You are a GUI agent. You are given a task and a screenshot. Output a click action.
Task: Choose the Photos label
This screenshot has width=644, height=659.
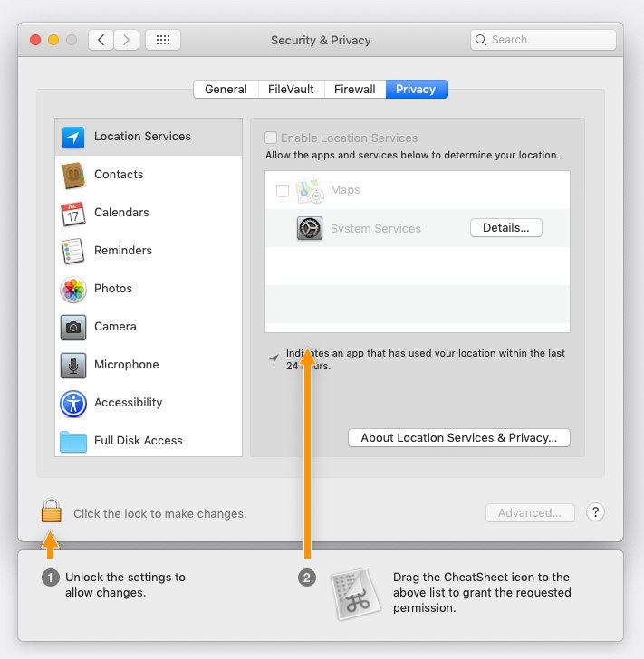point(113,288)
